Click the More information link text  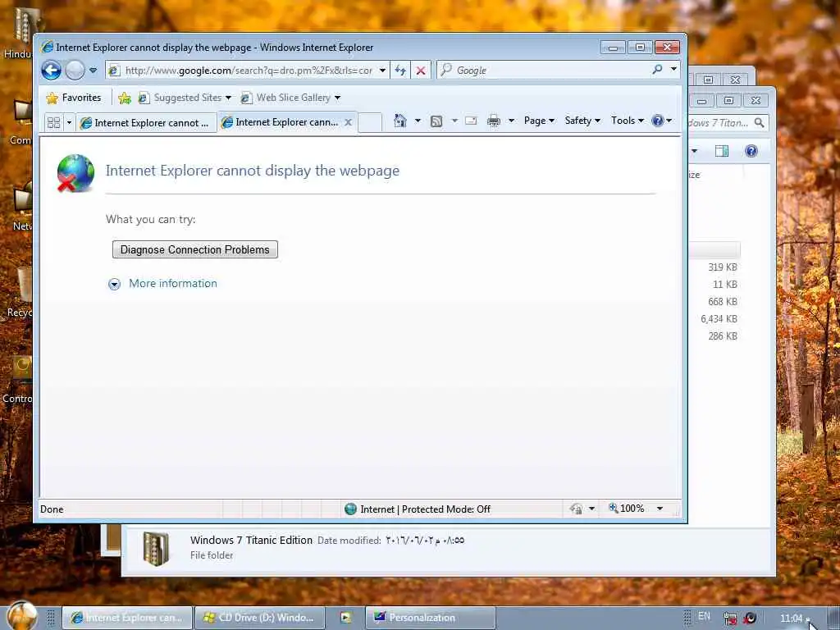[173, 283]
